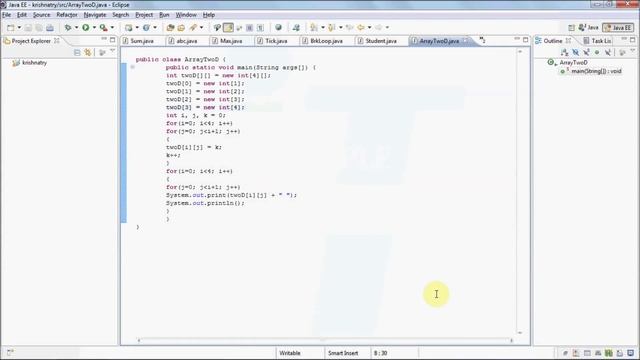This screenshot has height=360, width=640.
Task: Click editor horizontal scrollbar right arrow
Action: coord(511,340)
